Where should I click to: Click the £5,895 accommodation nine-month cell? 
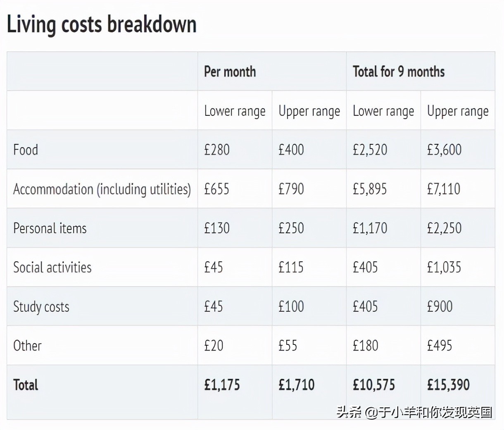click(x=370, y=189)
